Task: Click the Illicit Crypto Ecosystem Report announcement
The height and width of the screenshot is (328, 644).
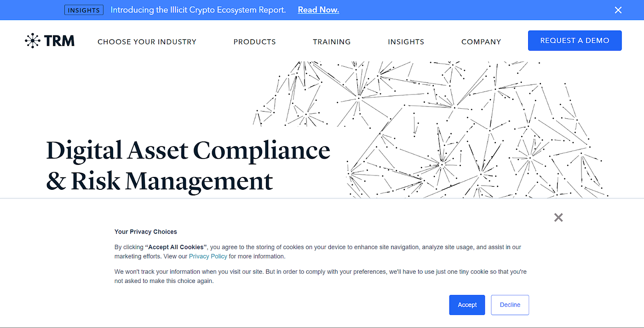Action: click(198, 10)
